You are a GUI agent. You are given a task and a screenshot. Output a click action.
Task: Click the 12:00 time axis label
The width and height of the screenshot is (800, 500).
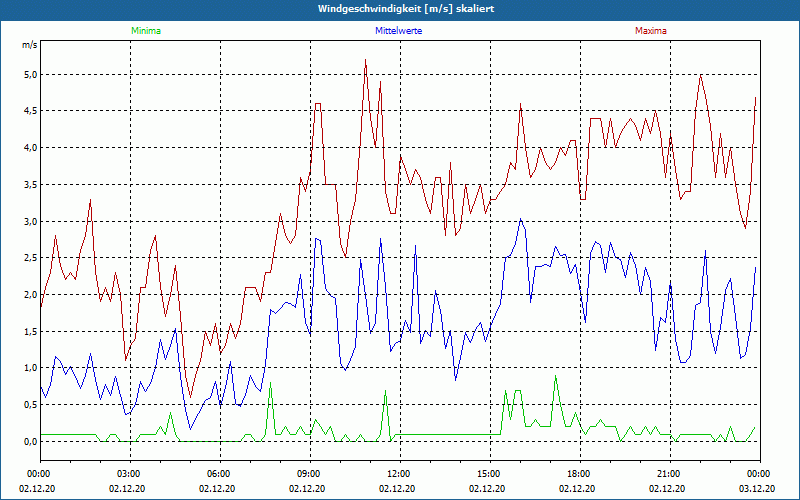(400, 474)
